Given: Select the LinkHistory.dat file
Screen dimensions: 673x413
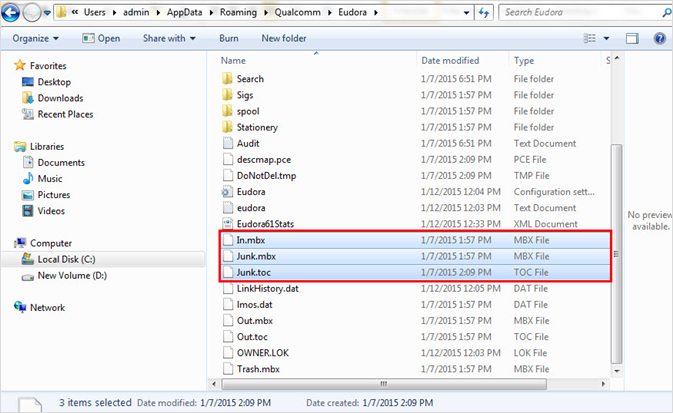Looking at the screenshot, I should [x=267, y=288].
